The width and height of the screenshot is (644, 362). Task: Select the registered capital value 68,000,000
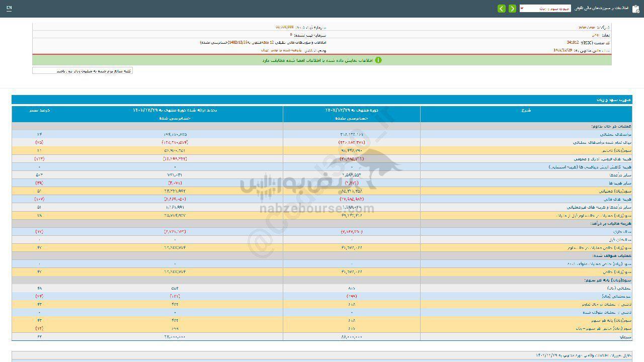pyautogui.click(x=285, y=28)
